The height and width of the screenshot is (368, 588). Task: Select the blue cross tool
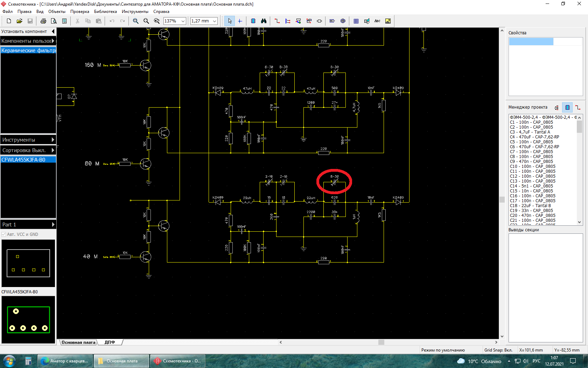pos(240,21)
